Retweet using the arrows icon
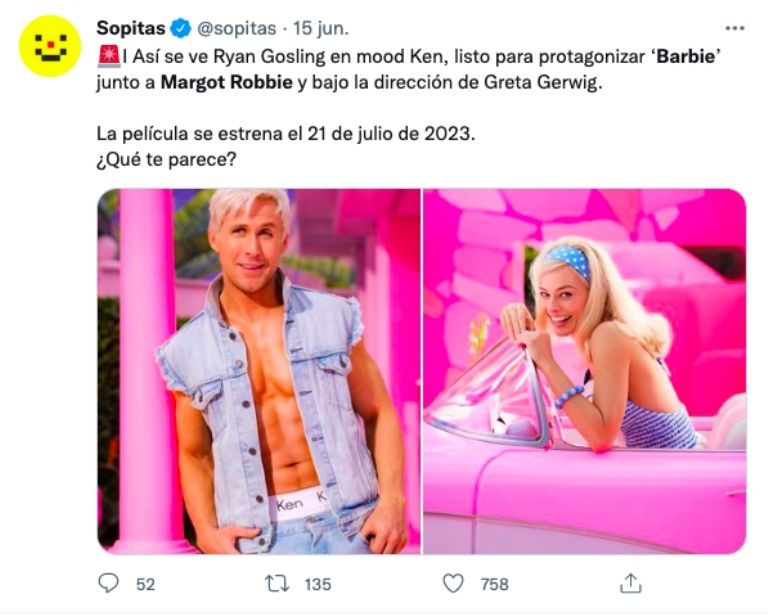The width and height of the screenshot is (768, 616). pyautogui.click(x=283, y=582)
